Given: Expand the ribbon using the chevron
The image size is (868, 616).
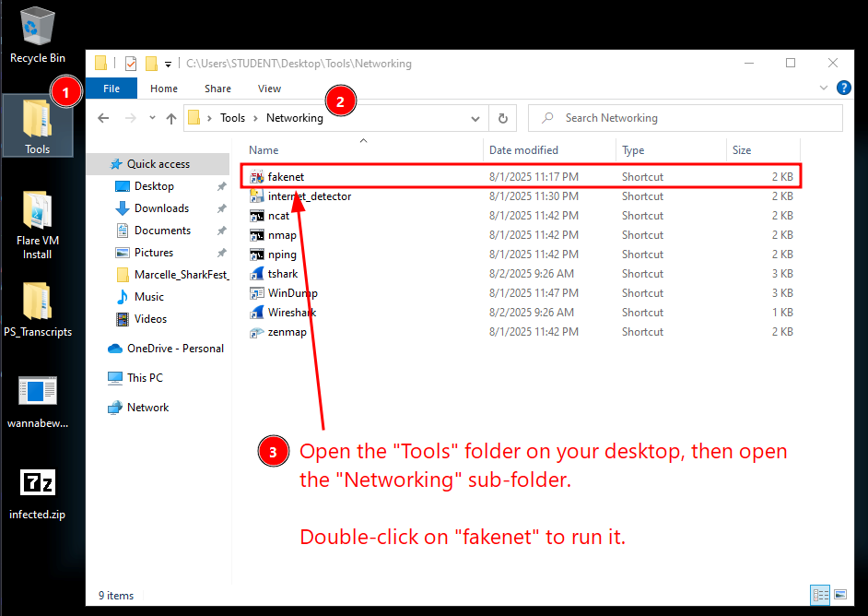Looking at the screenshot, I should click(x=824, y=89).
